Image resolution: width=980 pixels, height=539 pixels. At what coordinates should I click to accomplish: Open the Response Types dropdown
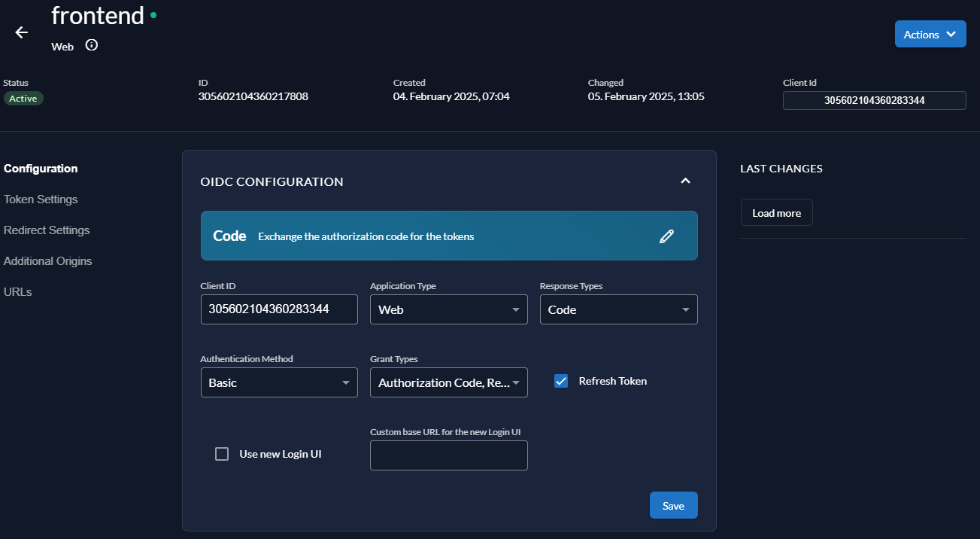619,309
